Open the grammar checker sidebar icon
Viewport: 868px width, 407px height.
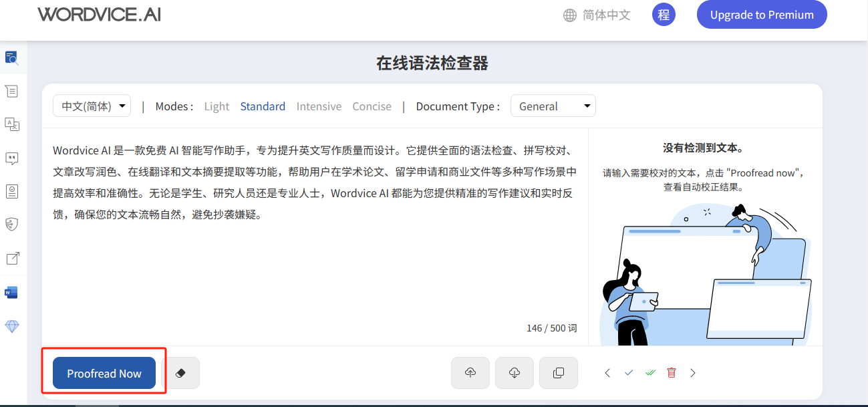point(12,57)
